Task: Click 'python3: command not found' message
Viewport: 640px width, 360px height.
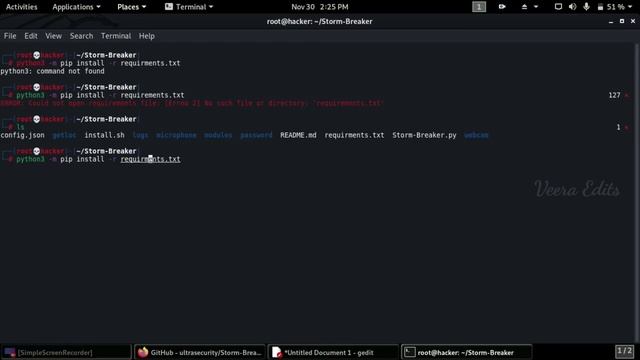Action: (x=52, y=71)
